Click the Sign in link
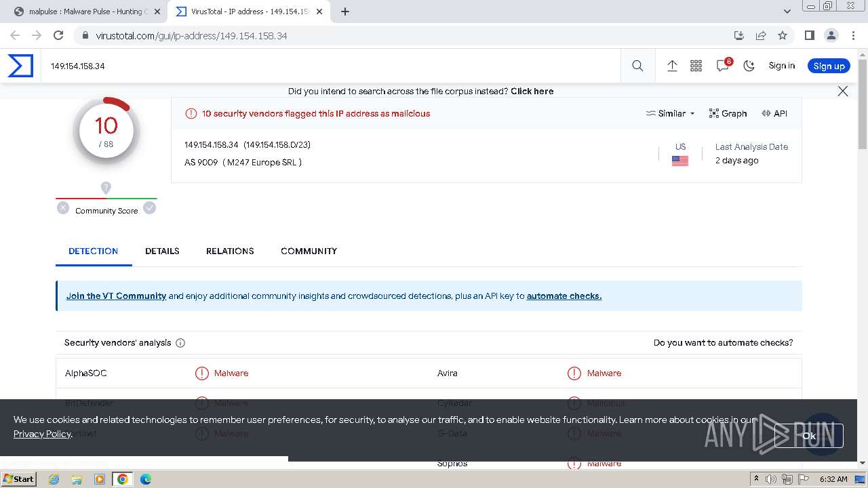 pos(781,66)
